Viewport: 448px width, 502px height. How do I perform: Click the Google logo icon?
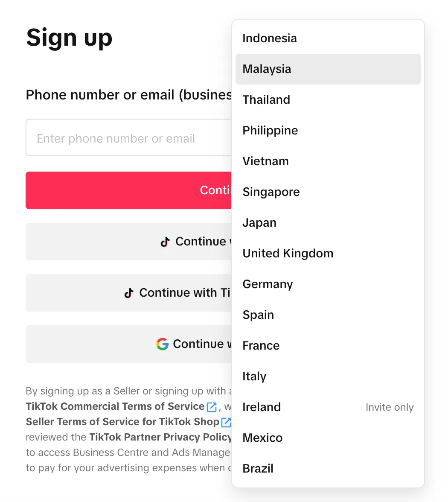point(162,344)
